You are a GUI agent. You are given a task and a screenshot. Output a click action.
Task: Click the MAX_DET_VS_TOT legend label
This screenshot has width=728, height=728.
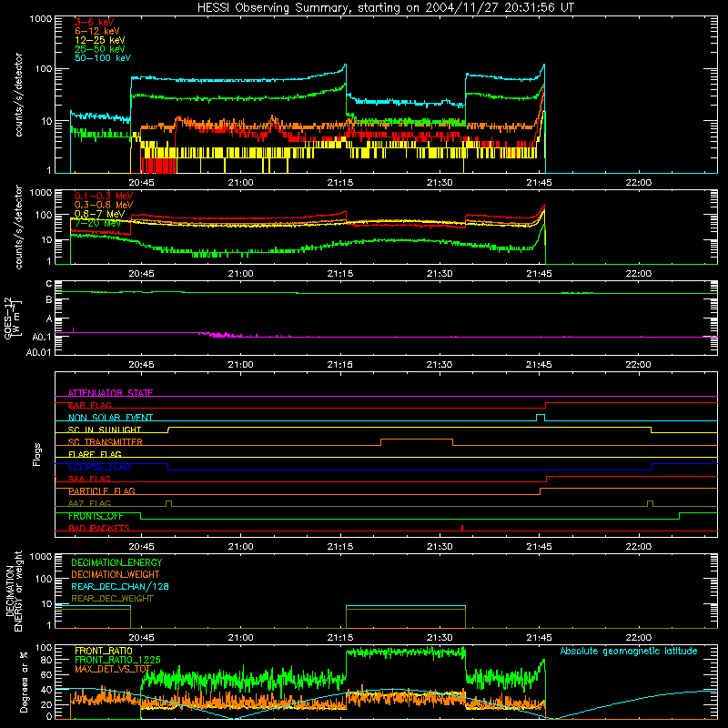113,669
